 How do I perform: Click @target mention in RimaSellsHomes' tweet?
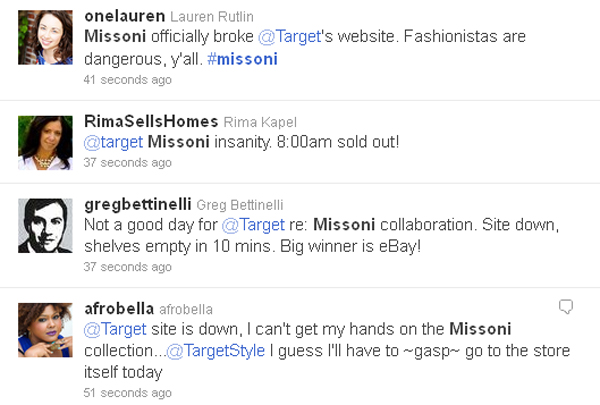[113, 142]
